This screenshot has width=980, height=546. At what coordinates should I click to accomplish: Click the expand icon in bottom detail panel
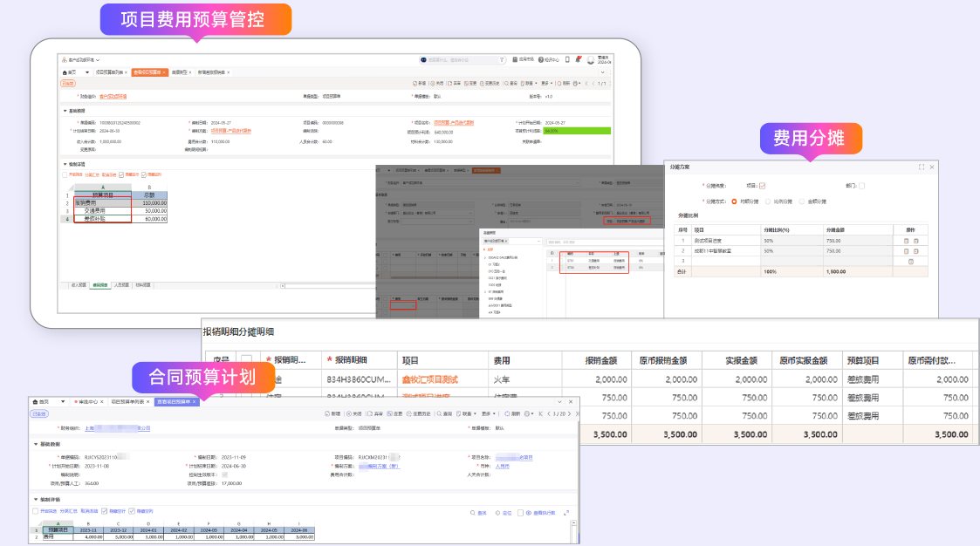pyautogui.click(x=566, y=512)
